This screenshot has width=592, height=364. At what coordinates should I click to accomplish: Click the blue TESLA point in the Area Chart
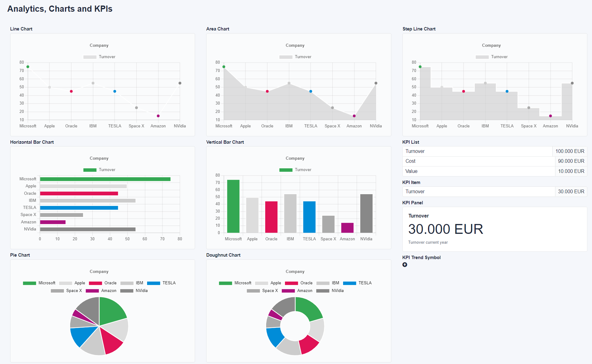[x=311, y=91]
